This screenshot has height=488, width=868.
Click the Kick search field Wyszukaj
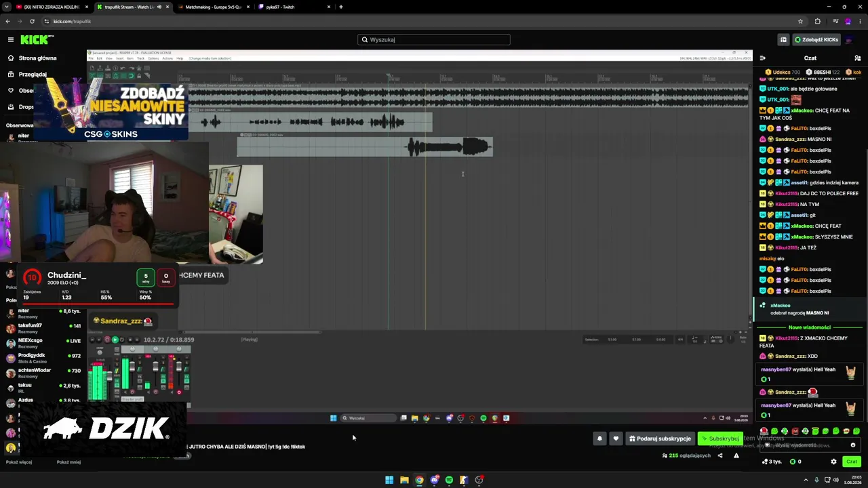point(434,39)
